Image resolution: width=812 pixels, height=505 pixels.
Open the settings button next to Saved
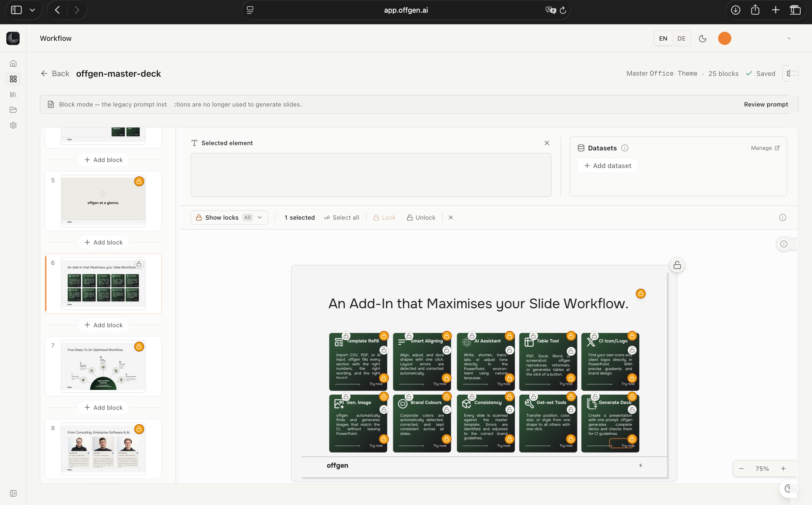click(790, 73)
